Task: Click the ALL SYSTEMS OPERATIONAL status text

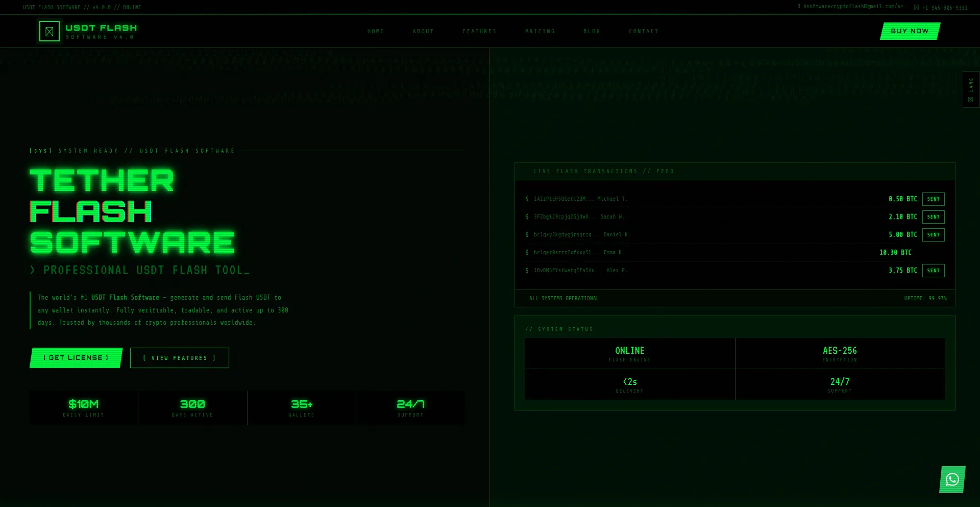Action: coord(564,298)
